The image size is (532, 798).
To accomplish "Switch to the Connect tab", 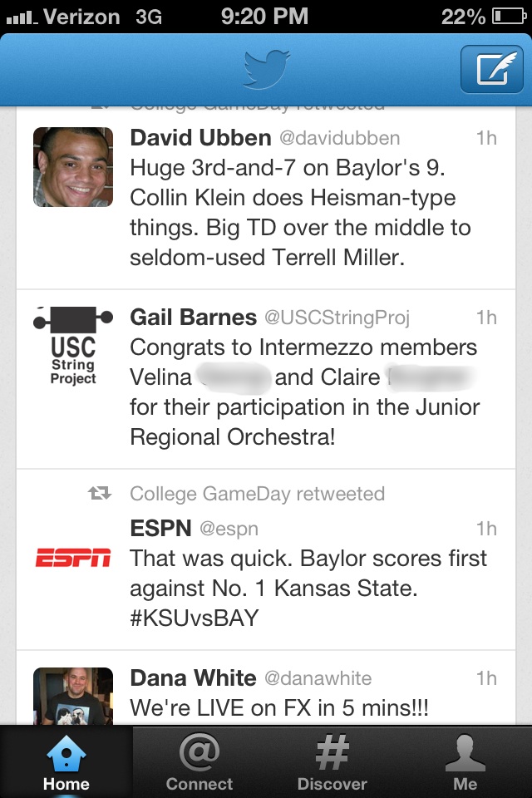I will 199,763.
